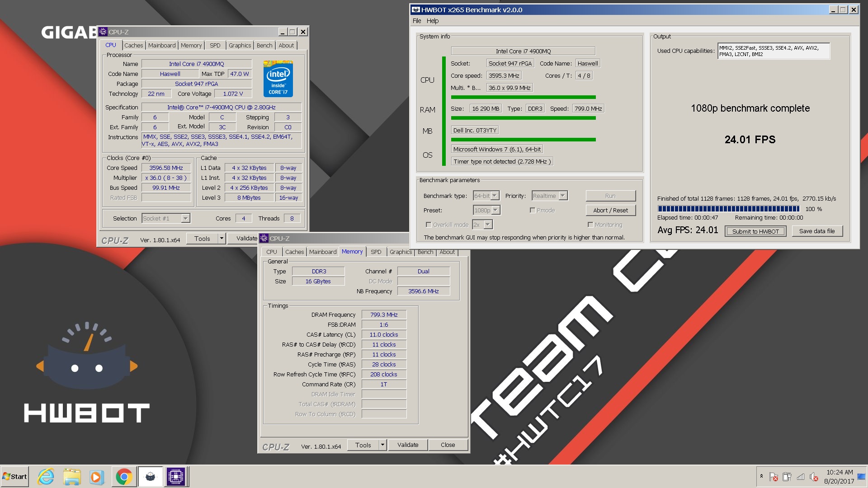
Task: Click the NB Frequency value 3596.6 MHz
Action: pos(424,291)
